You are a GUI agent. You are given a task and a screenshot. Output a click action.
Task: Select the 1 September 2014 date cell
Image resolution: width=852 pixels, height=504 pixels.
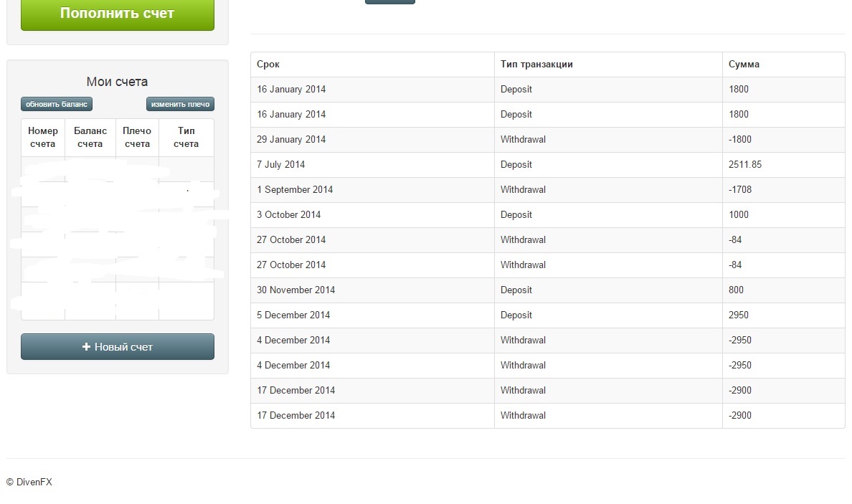click(x=372, y=189)
